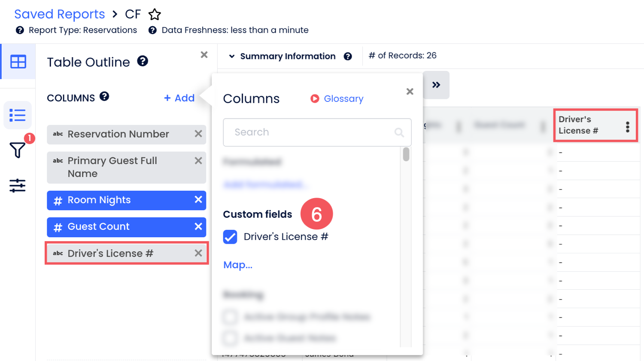Open Driver's License # column options menu
The width and height of the screenshot is (644, 361).
click(627, 127)
